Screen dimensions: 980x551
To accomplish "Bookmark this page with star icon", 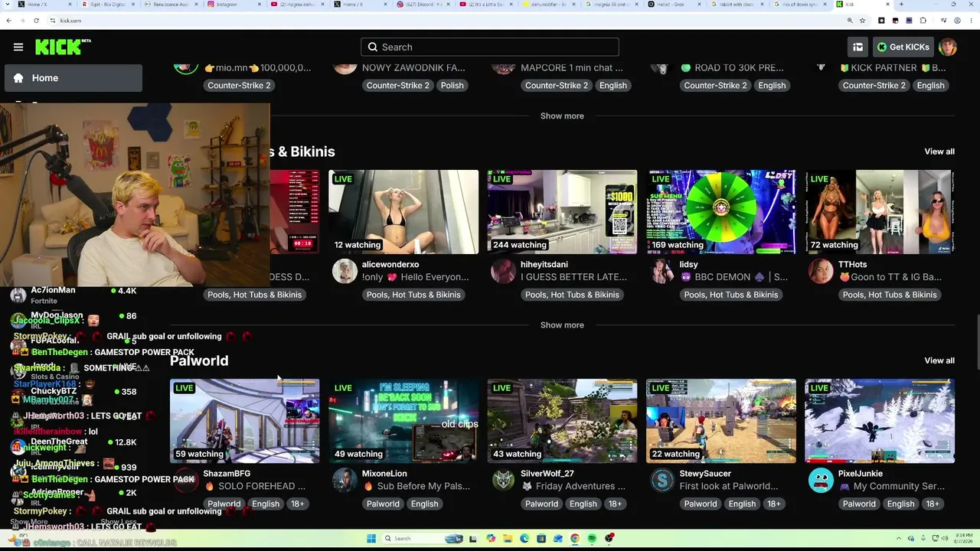I will [x=863, y=21].
